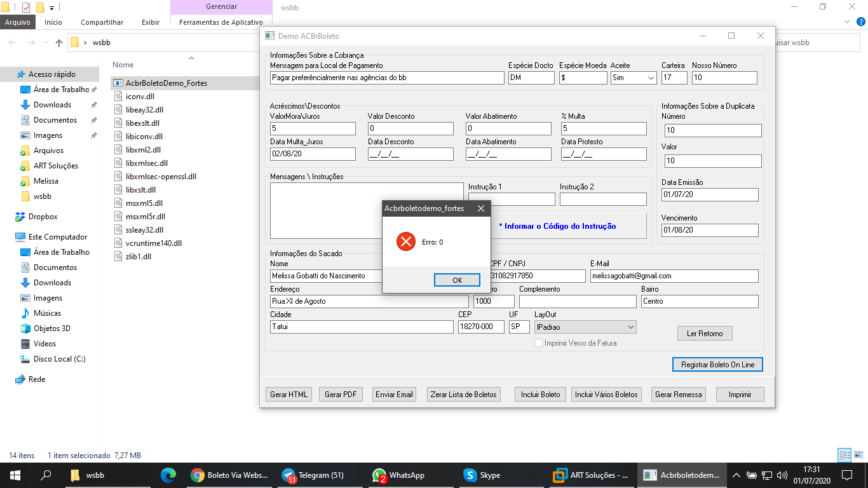Click Explorer back arrow

(13, 43)
